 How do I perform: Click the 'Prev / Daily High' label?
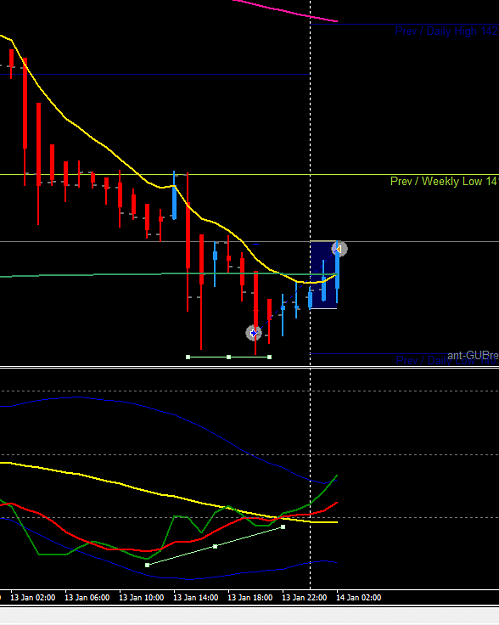[446, 31]
